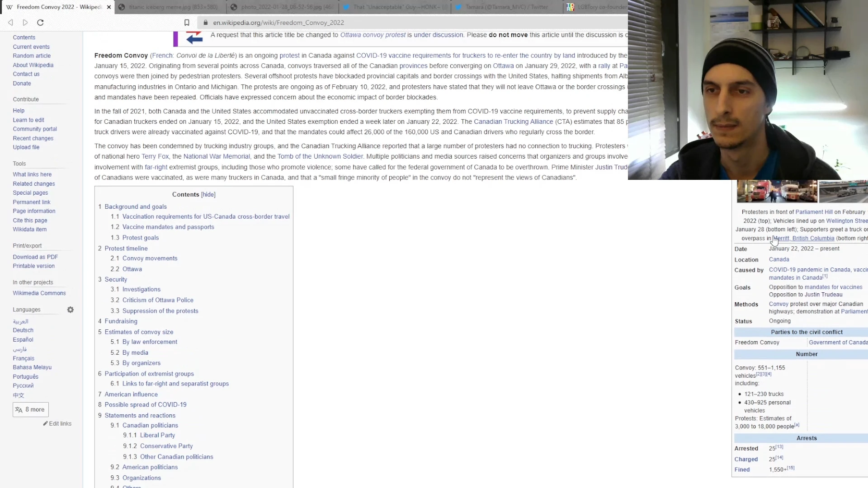Image resolution: width=868 pixels, height=488 pixels.
Task: Open Merritt, British Columbia link
Action: (803, 239)
